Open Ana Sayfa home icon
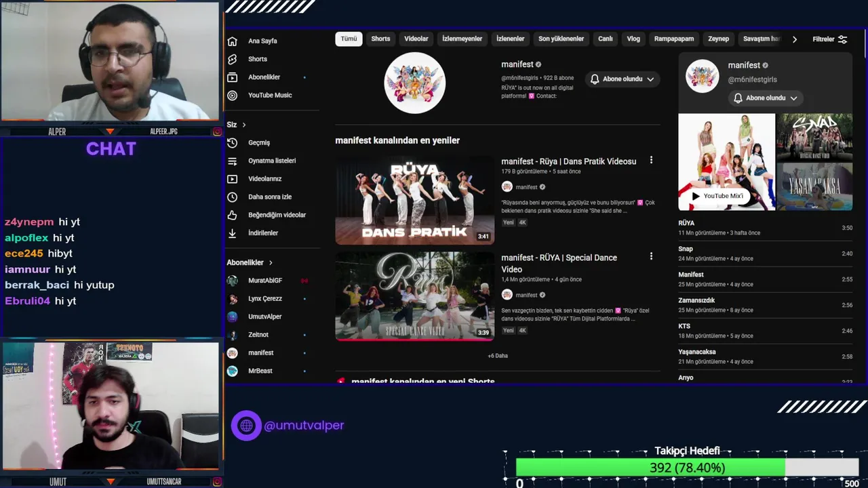This screenshot has height=488, width=868. pos(232,41)
